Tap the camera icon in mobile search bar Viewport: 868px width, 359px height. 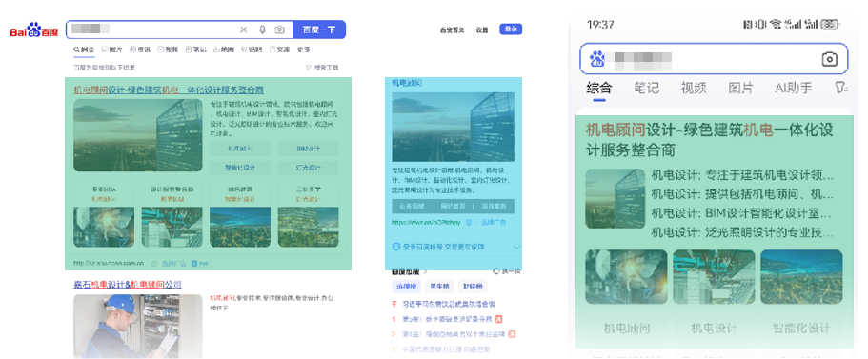829,59
